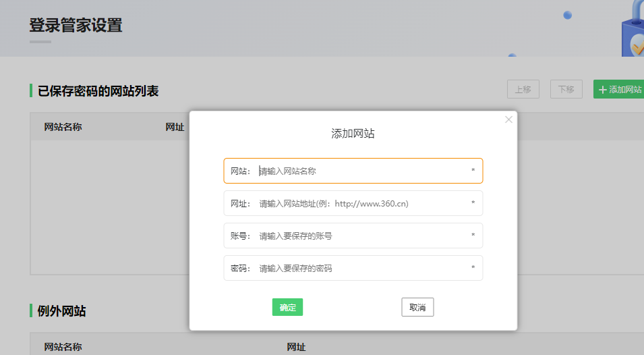This screenshot has width=644, height=355.
Task: Close the 添加网站 dialog with X
Action: [x=508, y=119]
